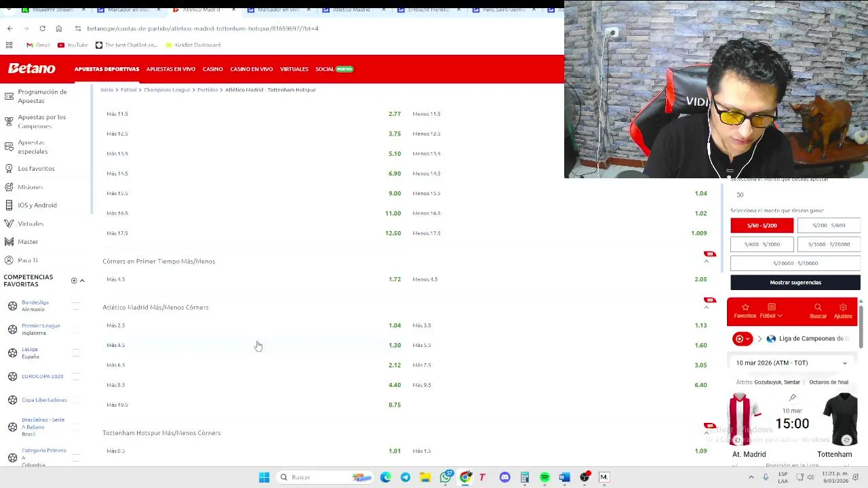Collapse Tottenham Hotspur Más/Menos Córners section

coord(707,433)
